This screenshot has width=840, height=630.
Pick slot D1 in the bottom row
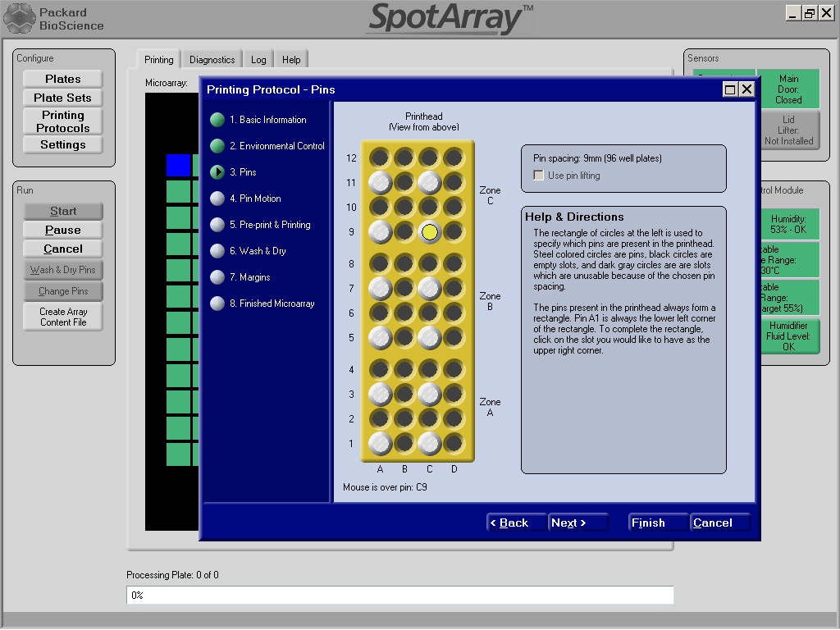(x=454, y=444)
